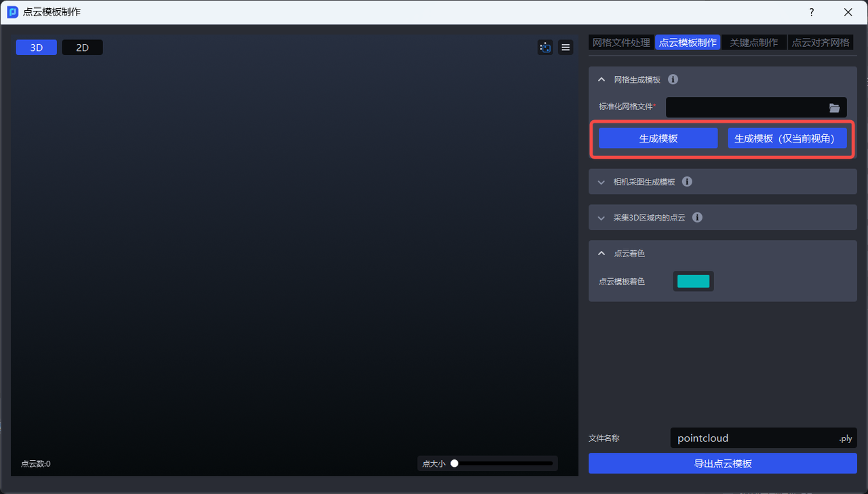
Task: Click info icon beside 相机采图生成模板
Action: pos(687,182)
